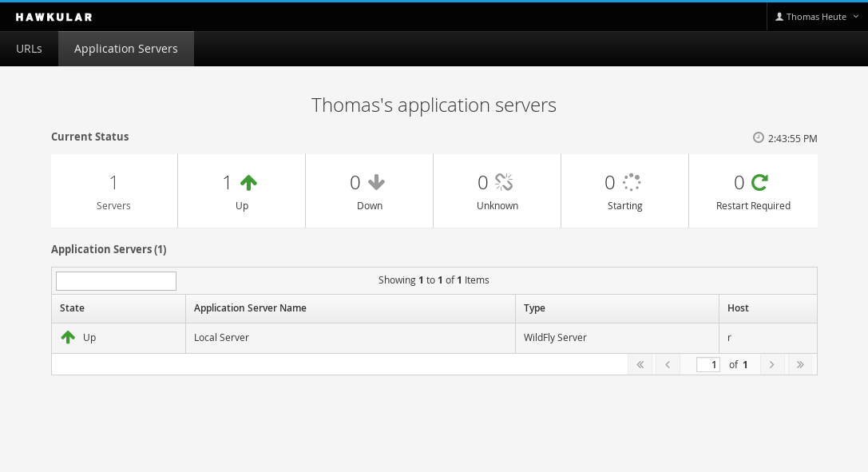Go to first page with double-left arrow
This screenshot has width=868, height=472.
[640, 365]
